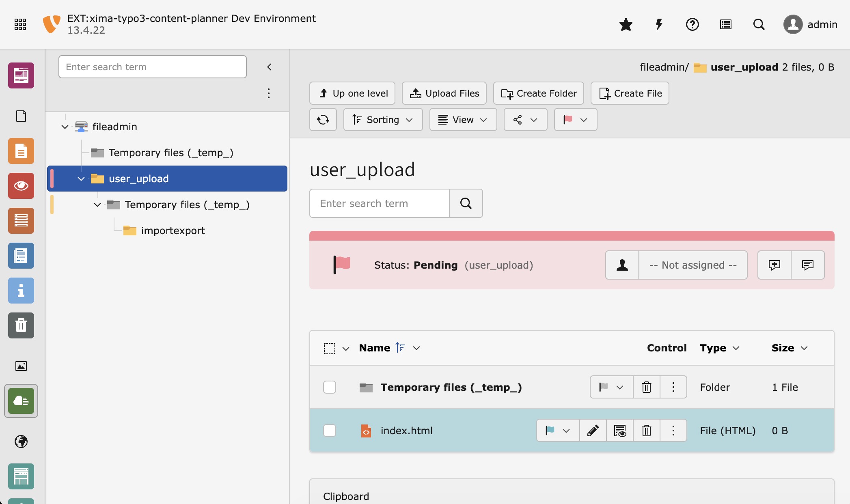Open the View module in the sidebar

pyautogui.click(x=21, y=186)
